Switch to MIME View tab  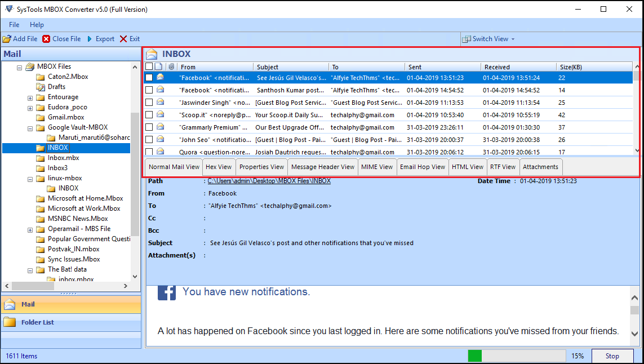pyautogui.click(x=377, y=167)
